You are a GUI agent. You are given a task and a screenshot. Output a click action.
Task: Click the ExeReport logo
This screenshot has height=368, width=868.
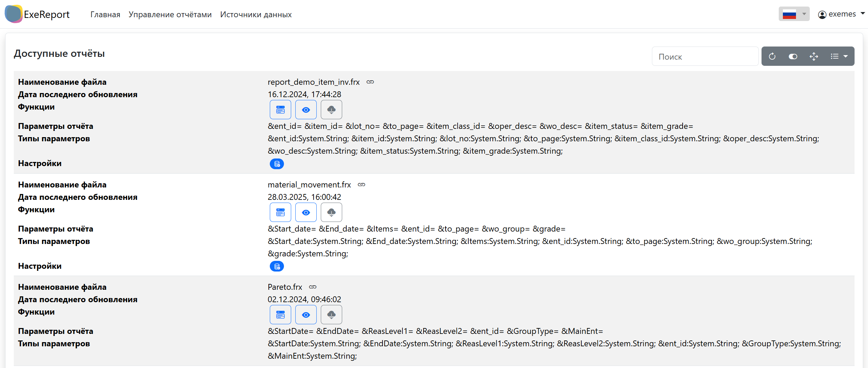click(37, 14)
